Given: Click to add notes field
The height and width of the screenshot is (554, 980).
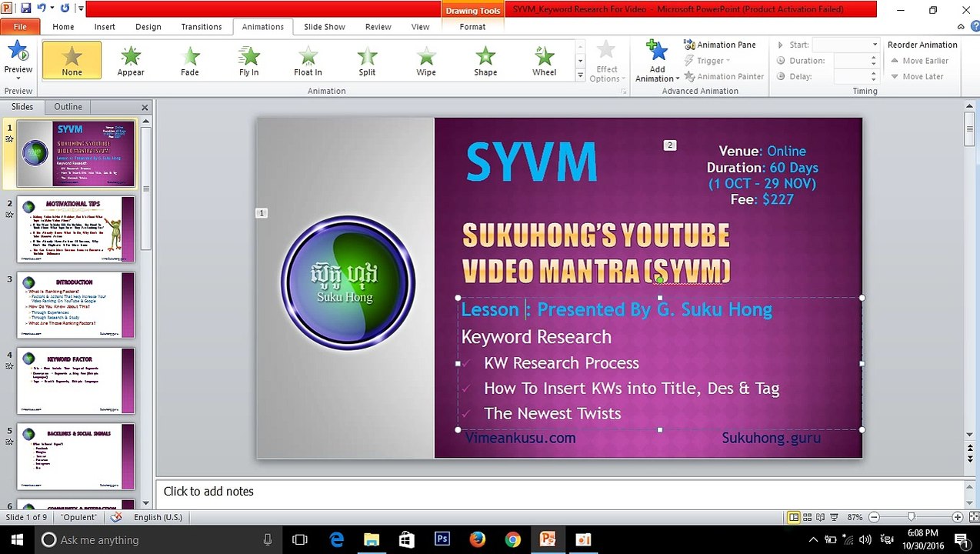Looking at the screenshot, I should click(x=559, y=492).
